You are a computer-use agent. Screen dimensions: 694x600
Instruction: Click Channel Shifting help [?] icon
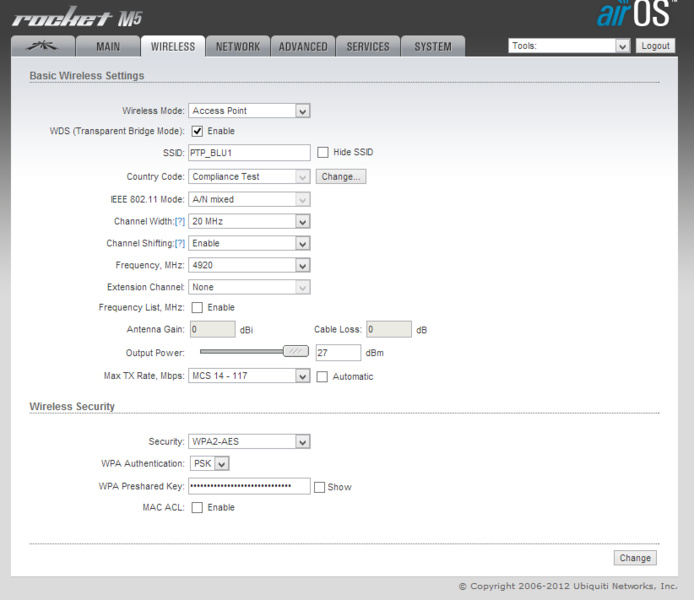(180, 244)
